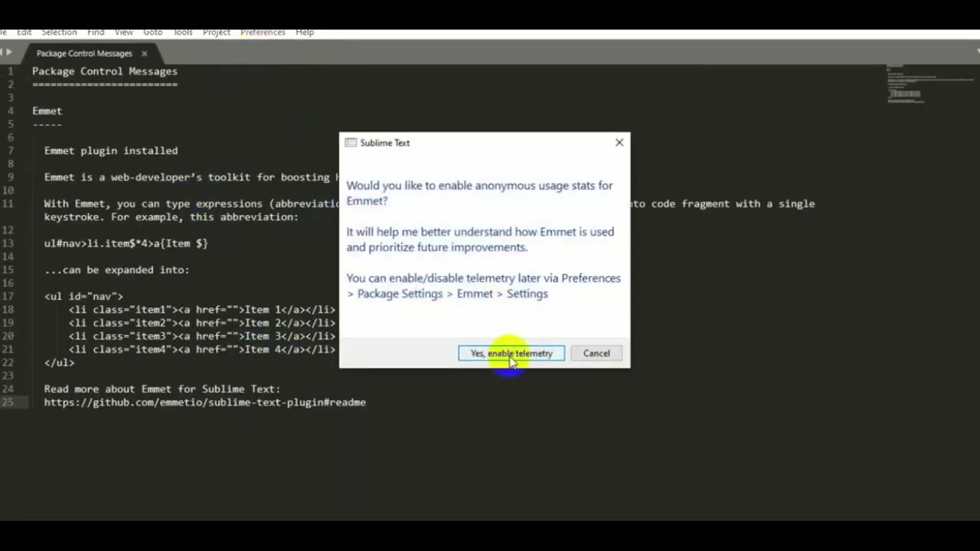Image resolution: width=980 pixels, height=551 pixels.
Task: Open the Help menu
Action: 305,32
